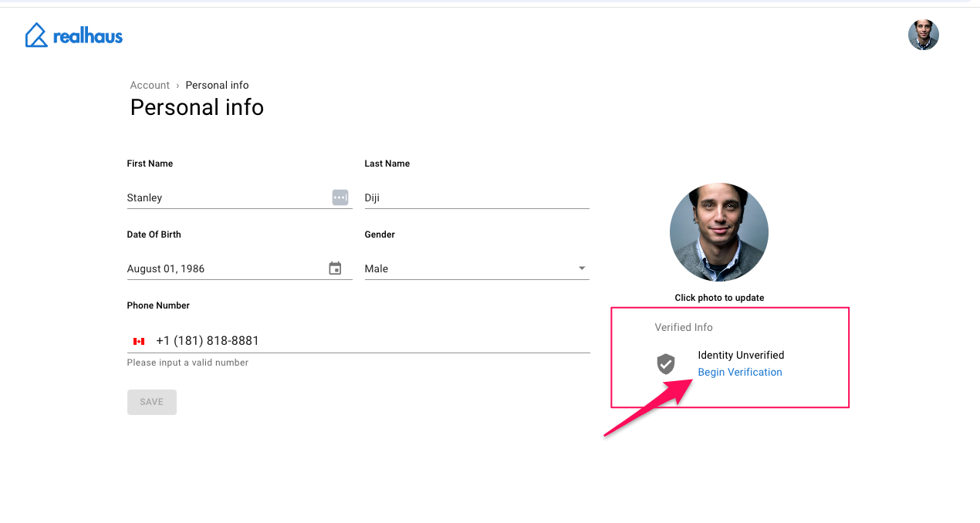Open the calendar date picker icon

(x=335, y=268)
